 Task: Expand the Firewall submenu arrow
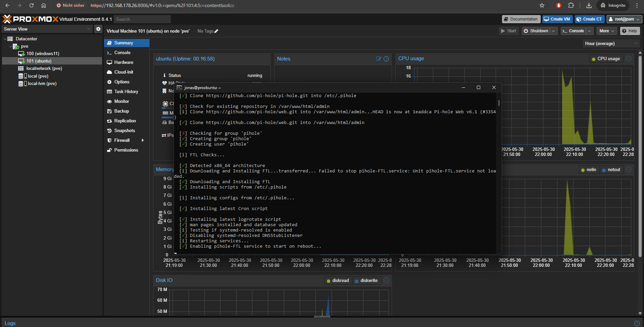coord(143,140)
